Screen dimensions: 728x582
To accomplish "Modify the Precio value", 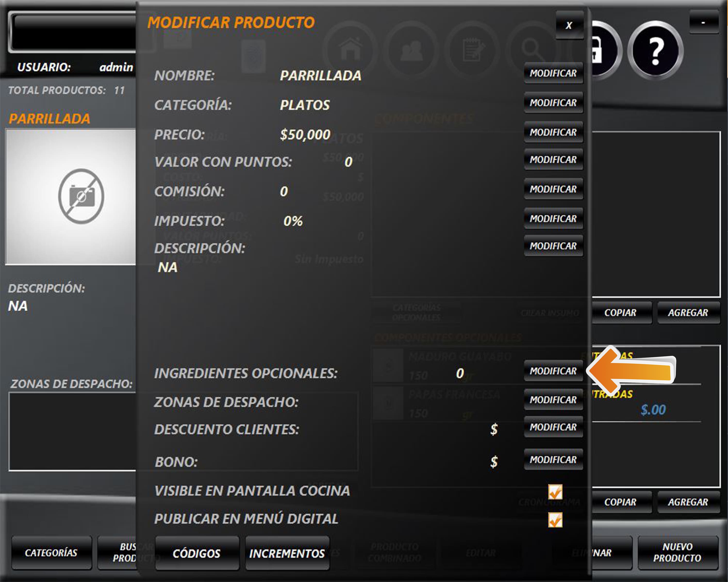I will pos(553,132).
